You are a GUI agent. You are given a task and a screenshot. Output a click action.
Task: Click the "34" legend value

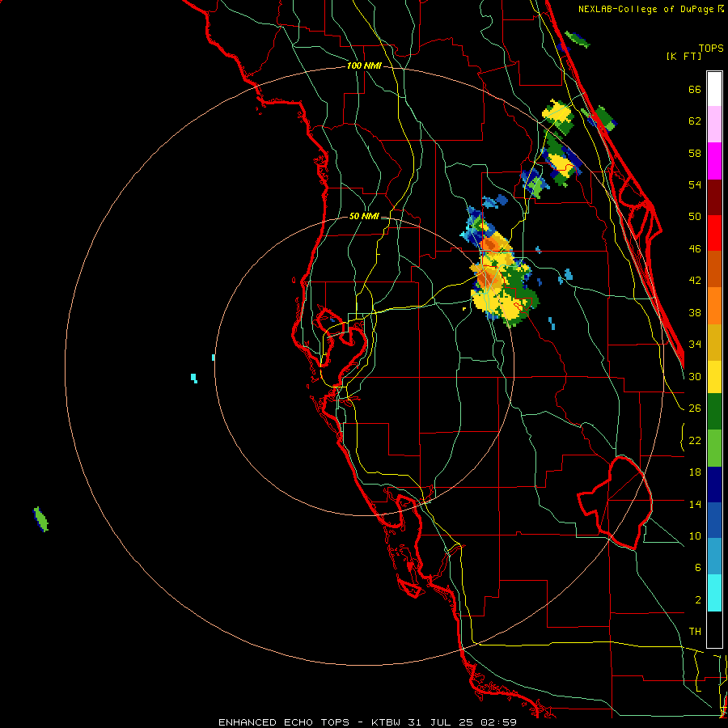click(695, 345)
